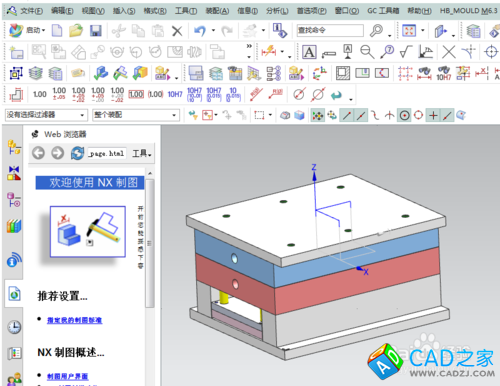Click the Undo arrow icon
The width and height of the screenshot is (500, 386).
click(x=200, y=31)
